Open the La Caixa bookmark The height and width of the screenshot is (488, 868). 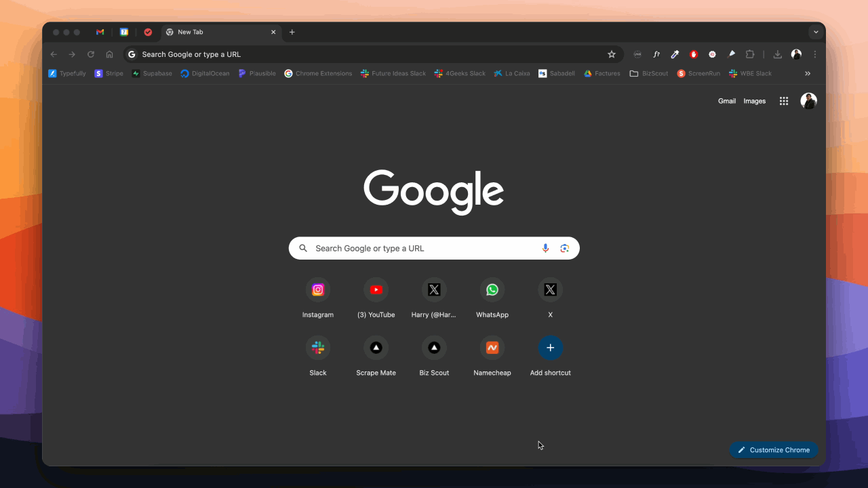coord(512,73)
